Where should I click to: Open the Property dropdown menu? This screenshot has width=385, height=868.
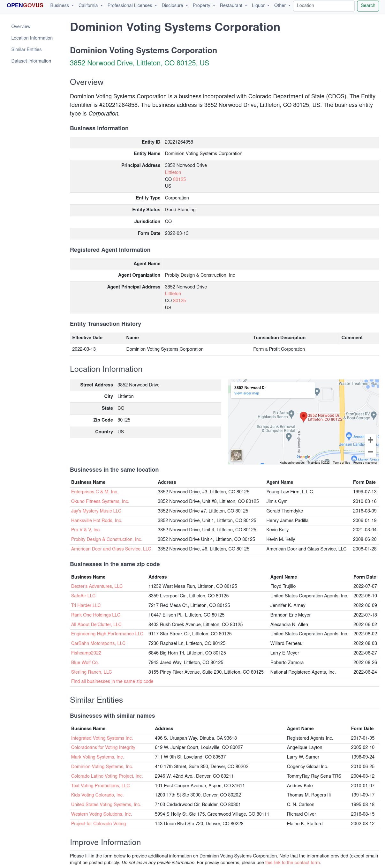pos(204,5)
